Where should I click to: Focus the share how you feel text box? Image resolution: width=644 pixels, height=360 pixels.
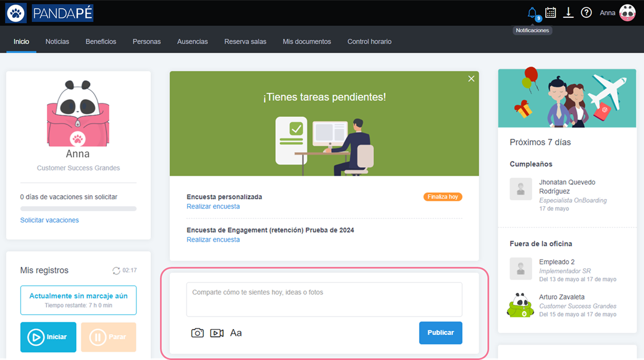point(324,299)
